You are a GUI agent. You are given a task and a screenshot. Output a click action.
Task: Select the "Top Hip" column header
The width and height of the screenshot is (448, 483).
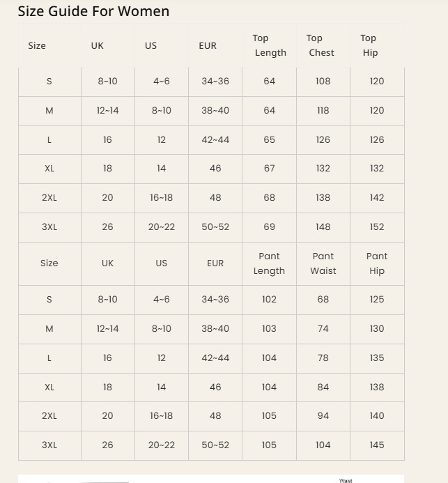point(369,45)
